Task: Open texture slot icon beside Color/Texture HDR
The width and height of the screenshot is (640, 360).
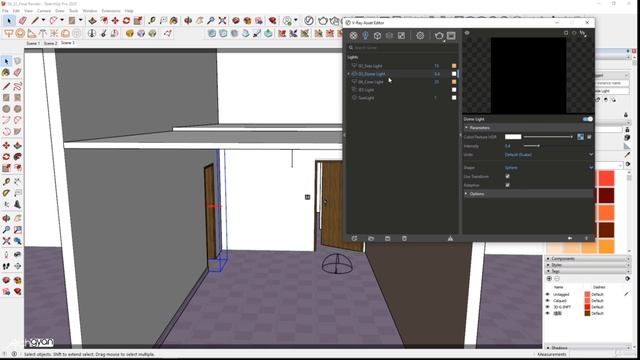Action: [580, 137]
